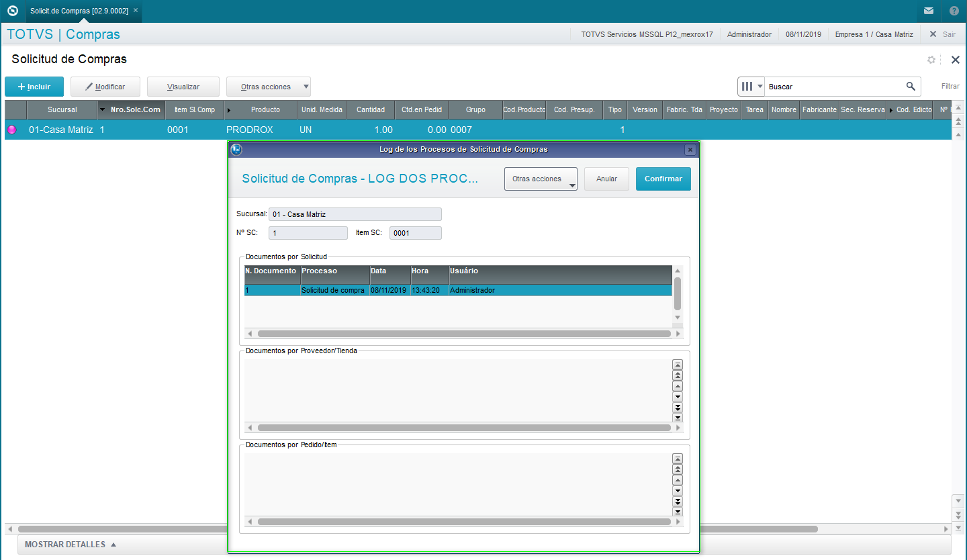
Task: Click Documentos por Proveedor/Tienda horizontal scrollbar thumb
Action: pos(464,428)
